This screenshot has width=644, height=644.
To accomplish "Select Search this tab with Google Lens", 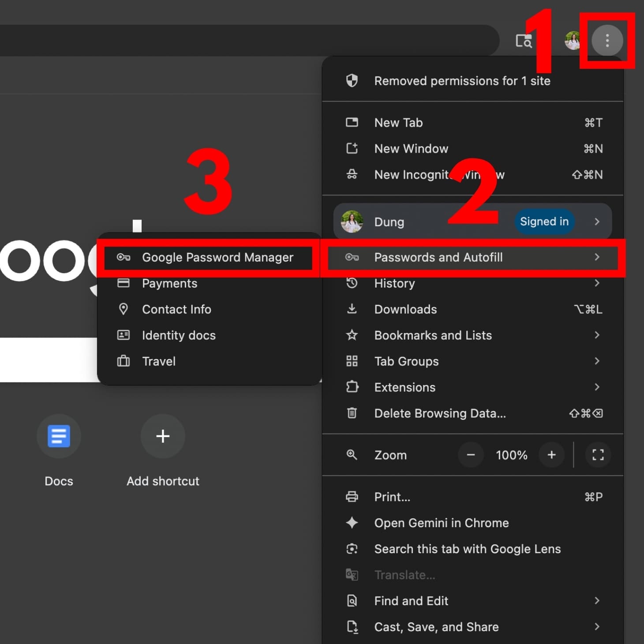I will coord(473,549).
